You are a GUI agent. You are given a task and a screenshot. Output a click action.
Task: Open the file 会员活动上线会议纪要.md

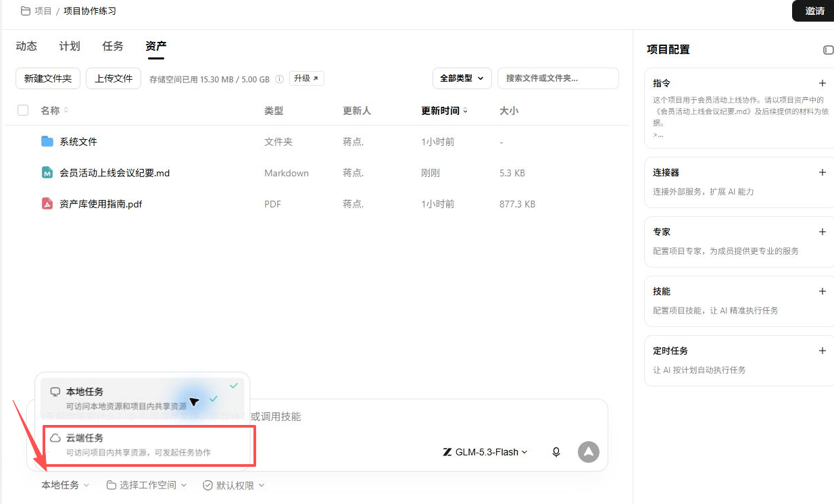tap(114, 173)
